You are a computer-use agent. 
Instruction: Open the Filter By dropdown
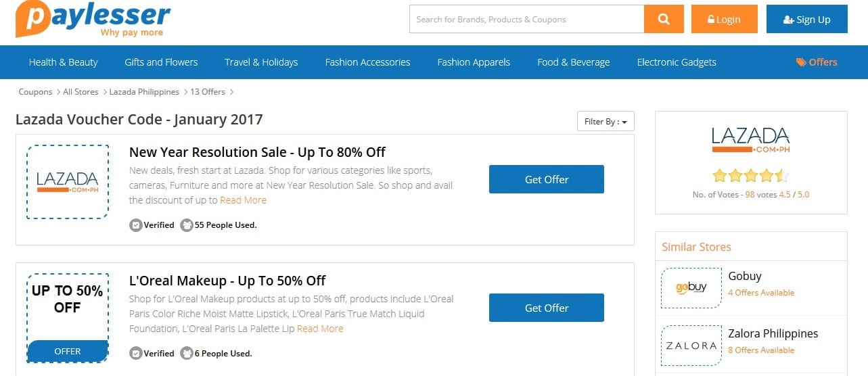(606, 122)
